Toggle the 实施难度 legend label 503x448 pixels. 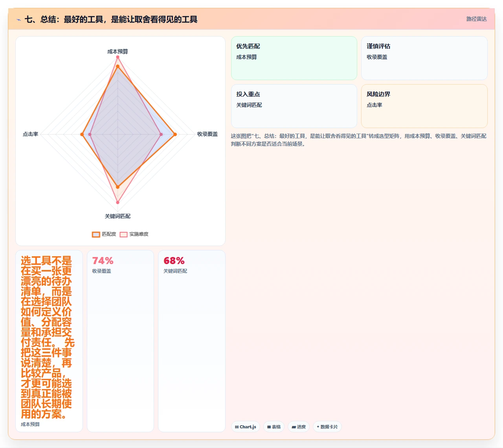tap(139, 234)
